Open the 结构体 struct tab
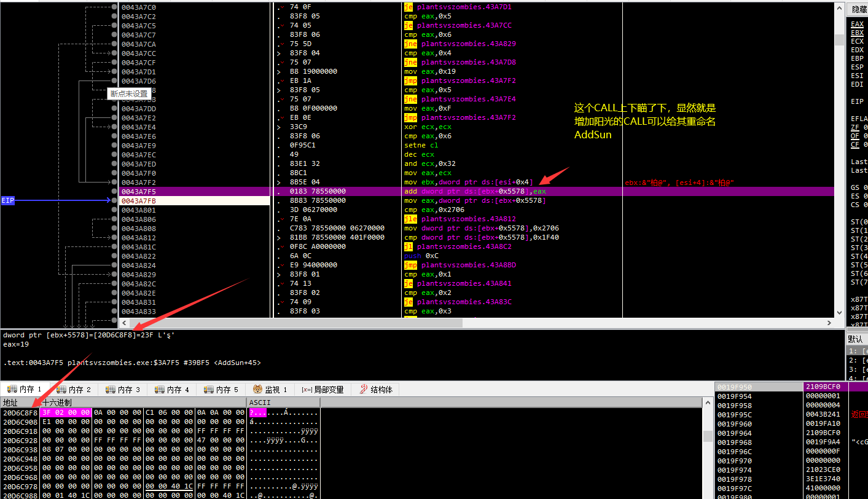Viewport: 868px width, 499px height. pyautogui.click(x=376, y=390)
